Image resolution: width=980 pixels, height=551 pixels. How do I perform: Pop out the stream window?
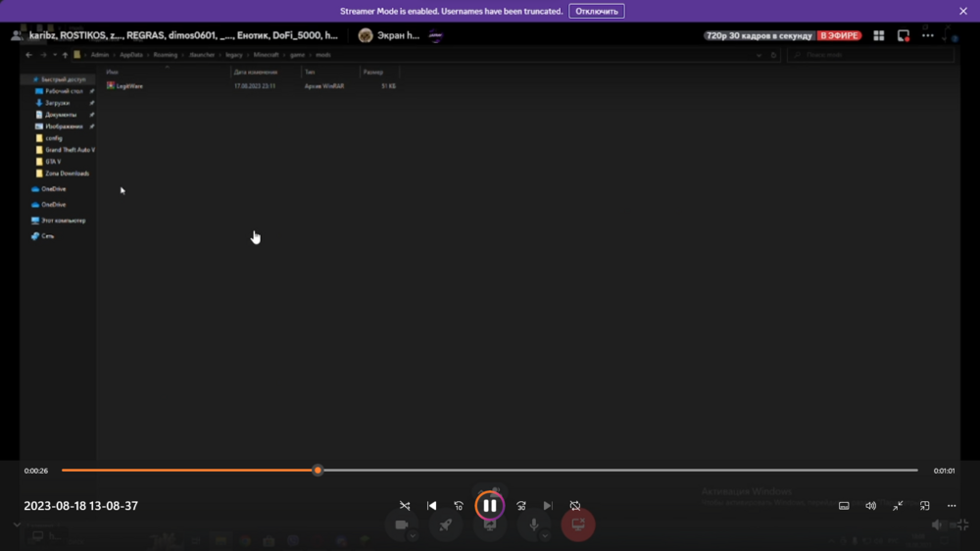pos(904,35)
